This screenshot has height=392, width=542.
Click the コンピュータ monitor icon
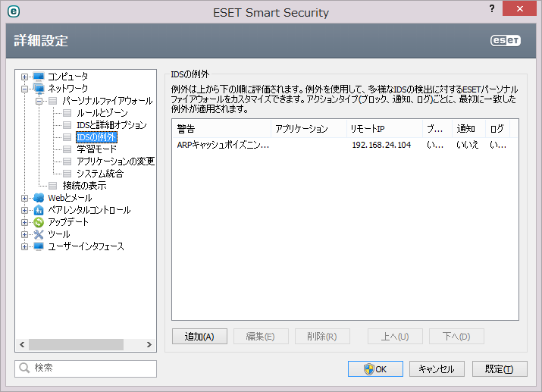click(39, 76)
